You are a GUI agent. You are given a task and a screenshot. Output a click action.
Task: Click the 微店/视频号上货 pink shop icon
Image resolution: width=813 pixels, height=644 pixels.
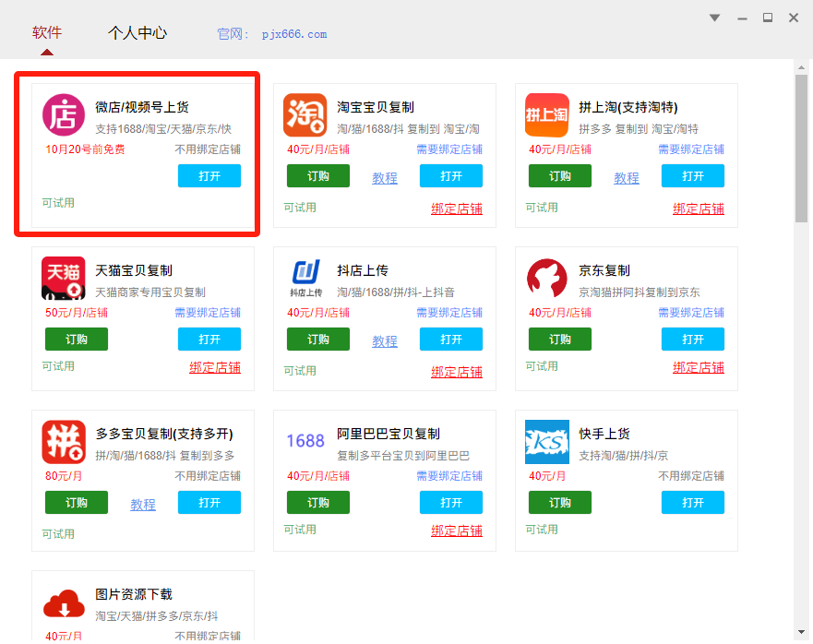[x=64, y=114]
